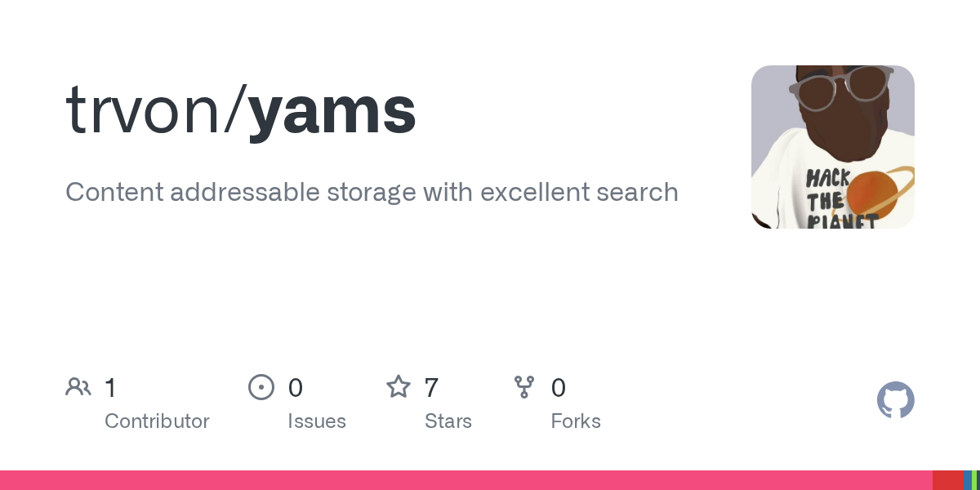Click the red segment of language bar
The width and height of the screenshot is (980, 490).
click(948, 480)
